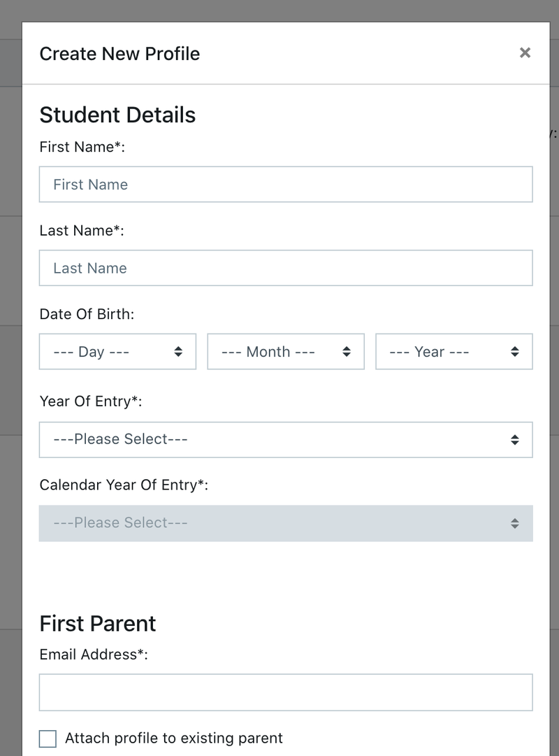Click the parent Email Address input field
The height and width of the screenshot is (756, 559).
[x=286, y=692]
